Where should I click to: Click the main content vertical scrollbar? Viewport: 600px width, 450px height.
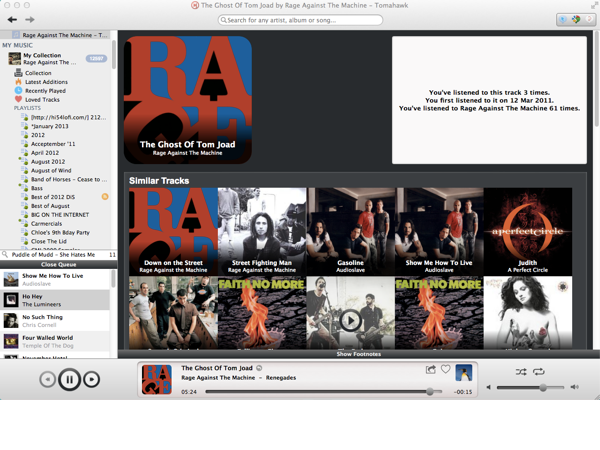pos(597,78)
